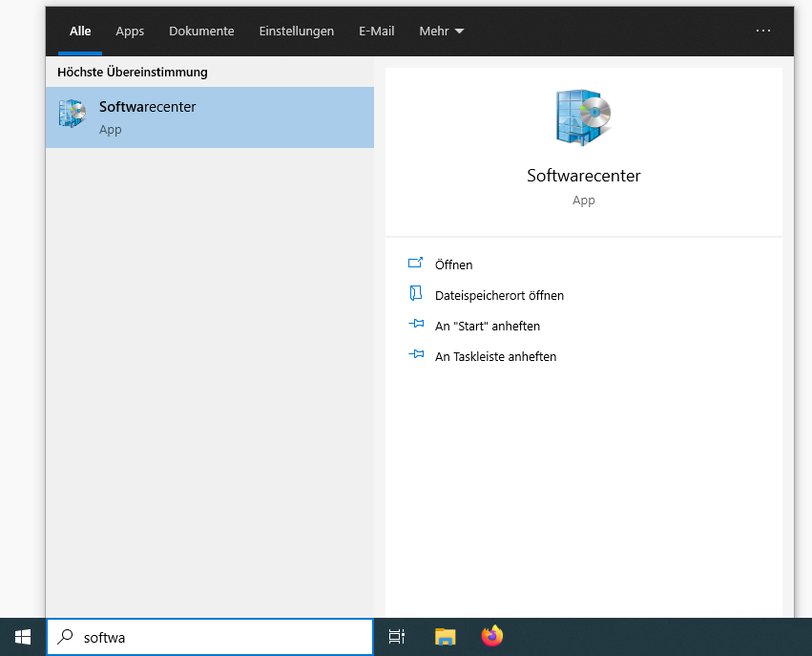Image resolution: width=812 pixels, height=656 pixels.
Task: Switch to the Apps tab
Action: point(130,31)
